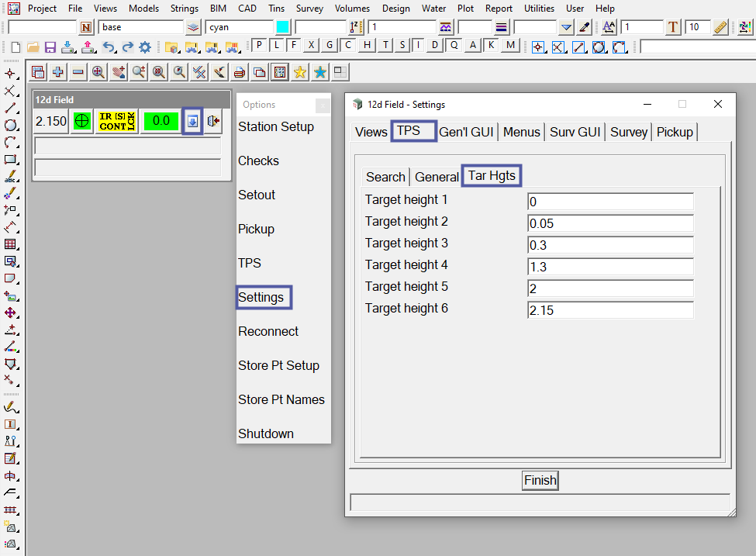The width and height of the screenshot is (756, 556).
Task: Click the red minus zoom out icon
Action: pos(78,72)
